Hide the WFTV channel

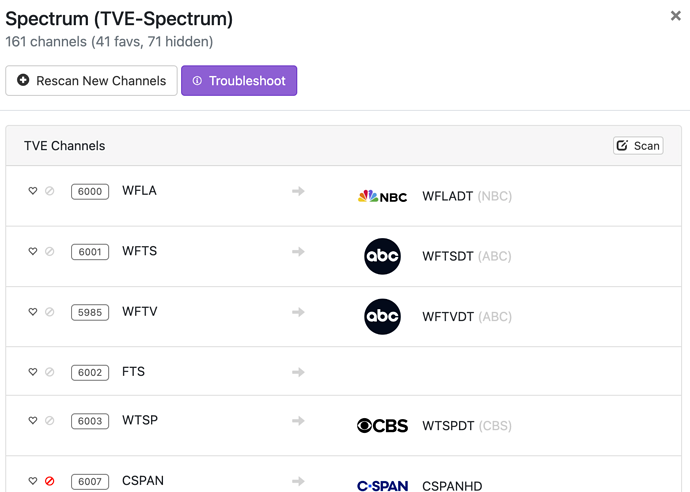click(49, 312)
